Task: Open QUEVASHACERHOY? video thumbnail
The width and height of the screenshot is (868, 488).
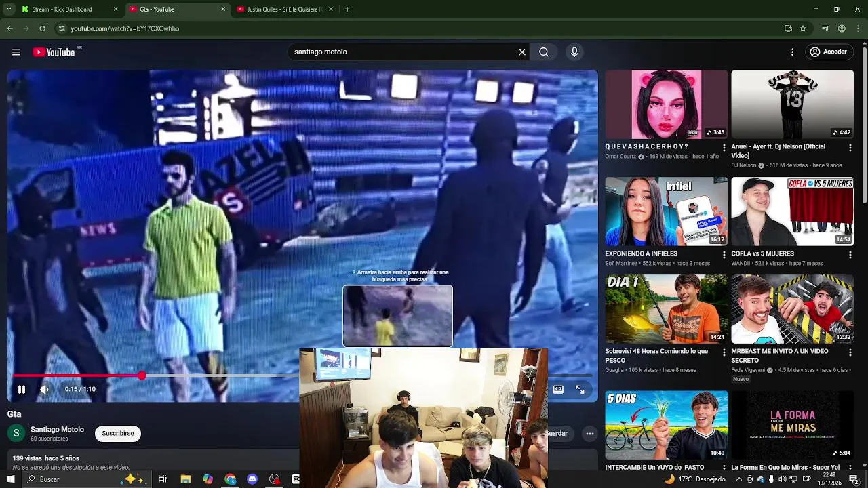Action: click(666, 104)
